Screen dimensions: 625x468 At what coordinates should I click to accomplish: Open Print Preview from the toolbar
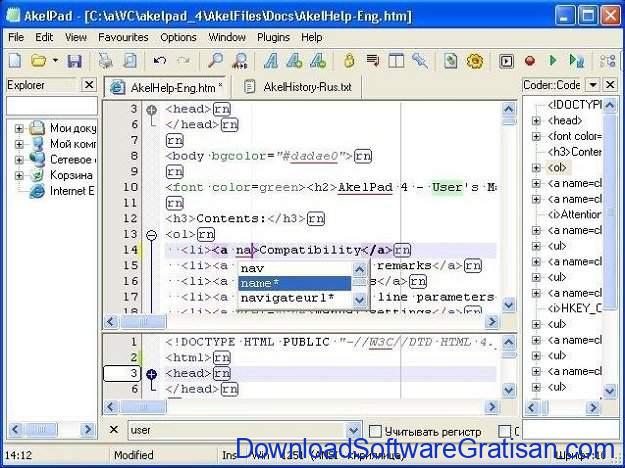point(130,61)
